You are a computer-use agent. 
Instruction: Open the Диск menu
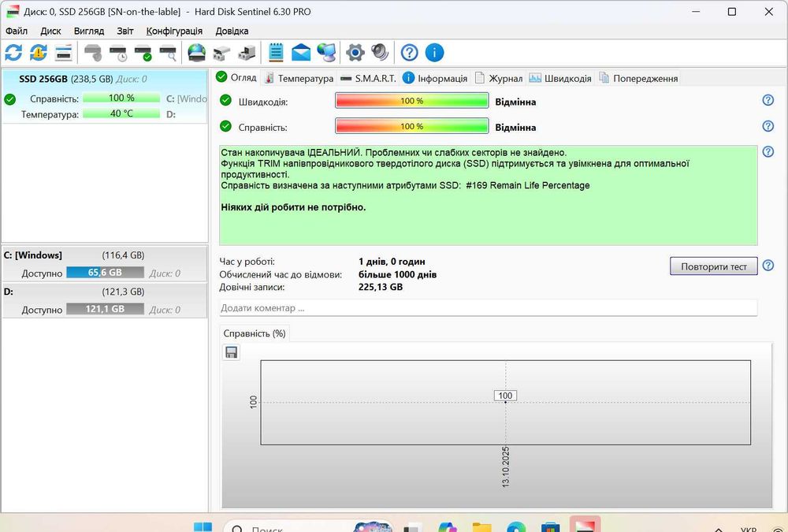coord(50,31)
